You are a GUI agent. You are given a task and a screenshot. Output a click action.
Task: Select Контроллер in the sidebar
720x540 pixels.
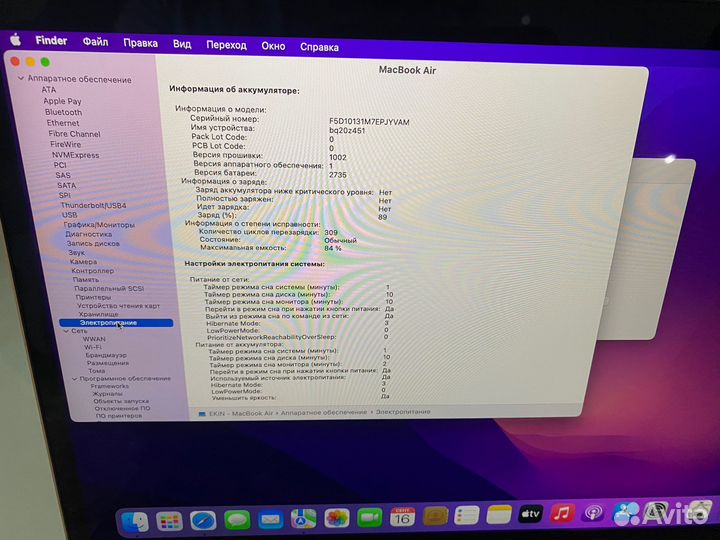point(93,271)
